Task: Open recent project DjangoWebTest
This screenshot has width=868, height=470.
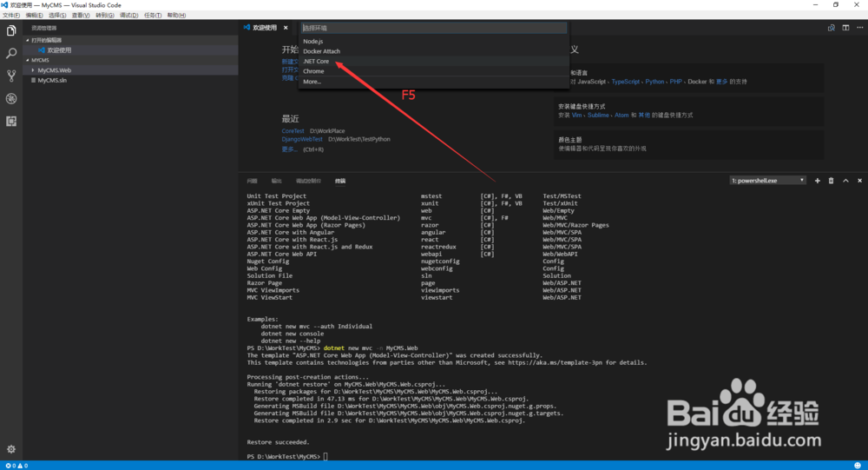Action: 302,139
